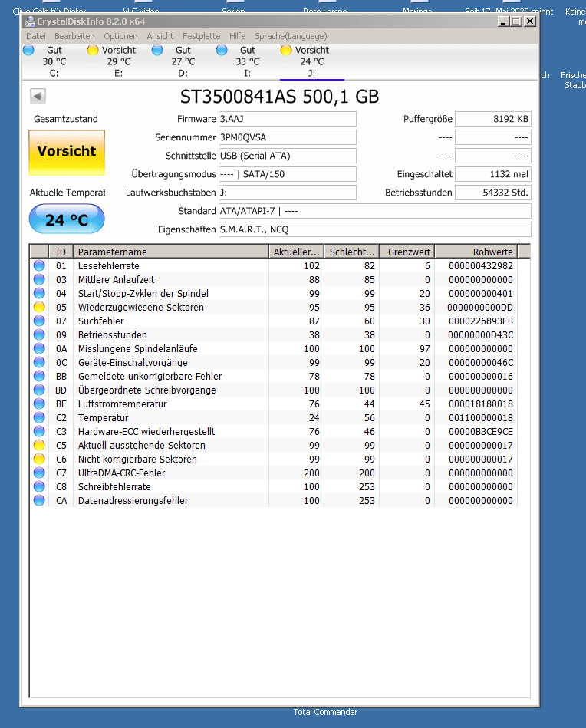Open the Hilfe menu
586x728 pixels.
click(237, 36)
